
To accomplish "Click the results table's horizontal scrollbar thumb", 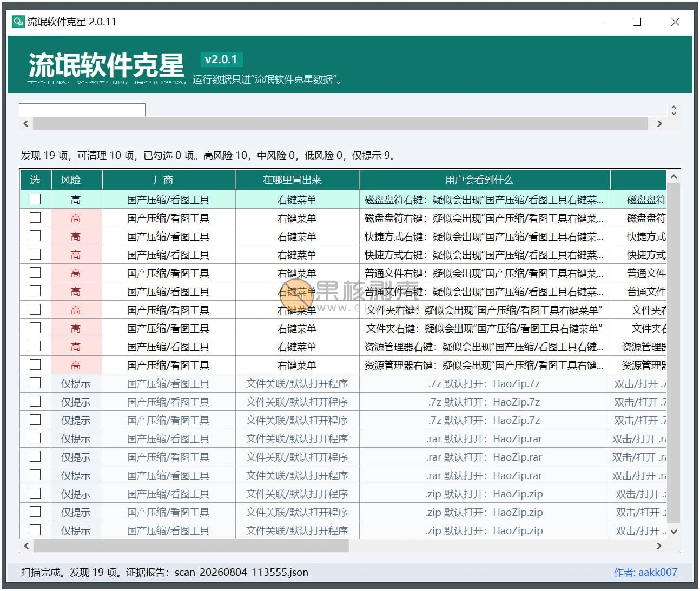I will pyautogui.click(x=191, y=546).
